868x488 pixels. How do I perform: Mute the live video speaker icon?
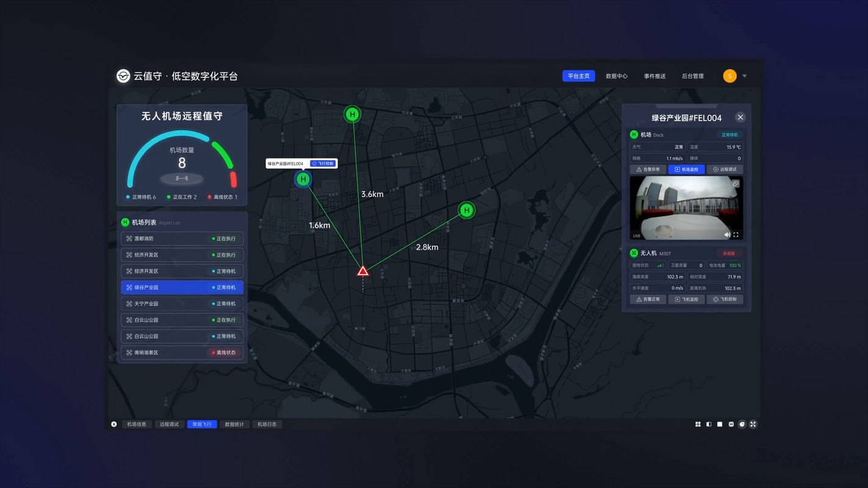point(727,235)
